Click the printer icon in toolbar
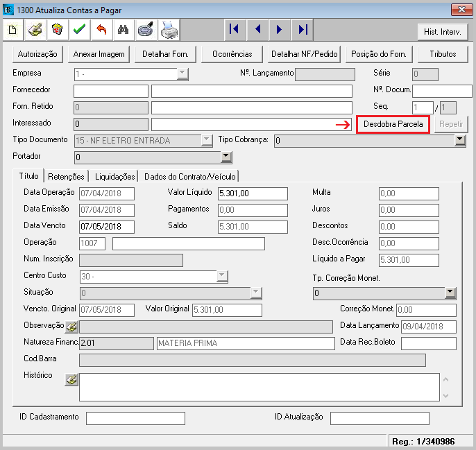Viewport: 476px width, 450px height. [169, 30]
